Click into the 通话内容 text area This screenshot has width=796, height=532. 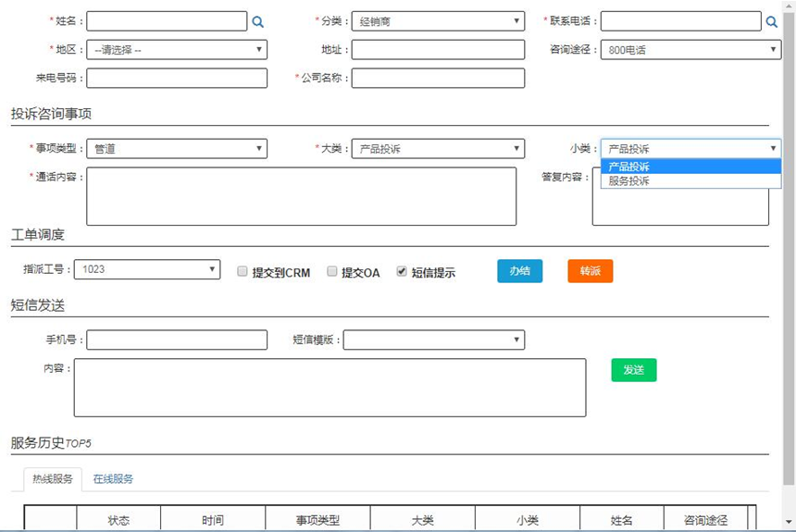point(301,196)
